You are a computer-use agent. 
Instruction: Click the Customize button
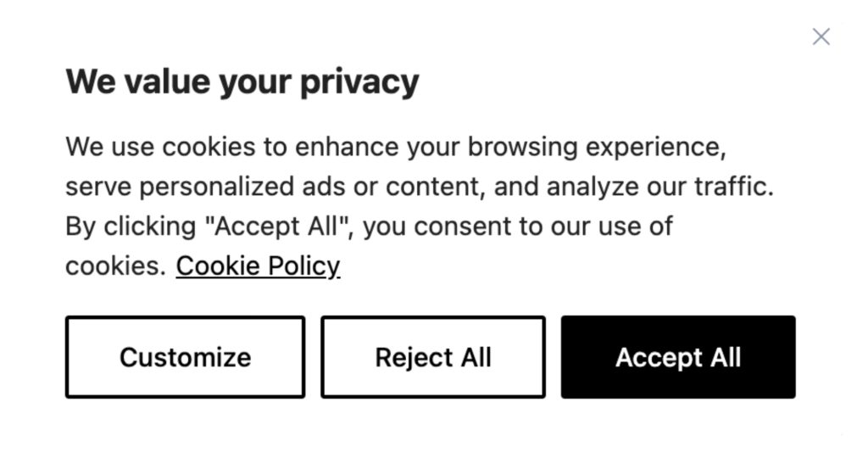pos(185,357)
